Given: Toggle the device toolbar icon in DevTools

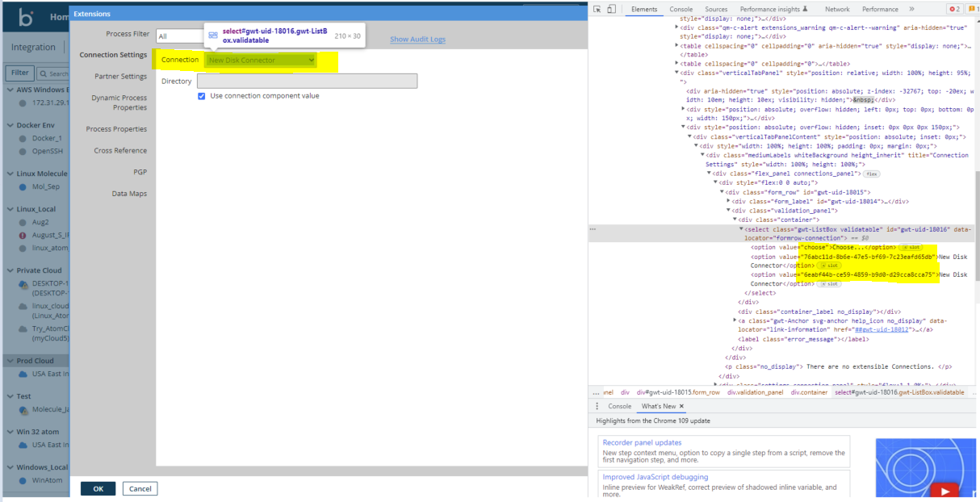Looking at the screenshot, I should point(611,9).
